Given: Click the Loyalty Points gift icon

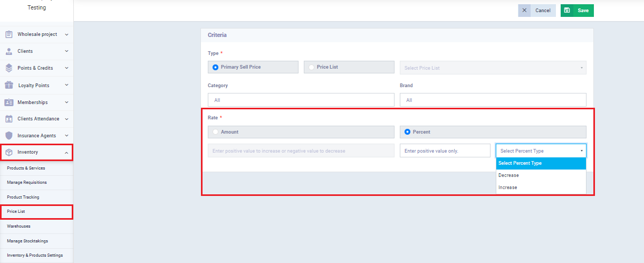Looking at the screenshot, I should coord(9,85).
